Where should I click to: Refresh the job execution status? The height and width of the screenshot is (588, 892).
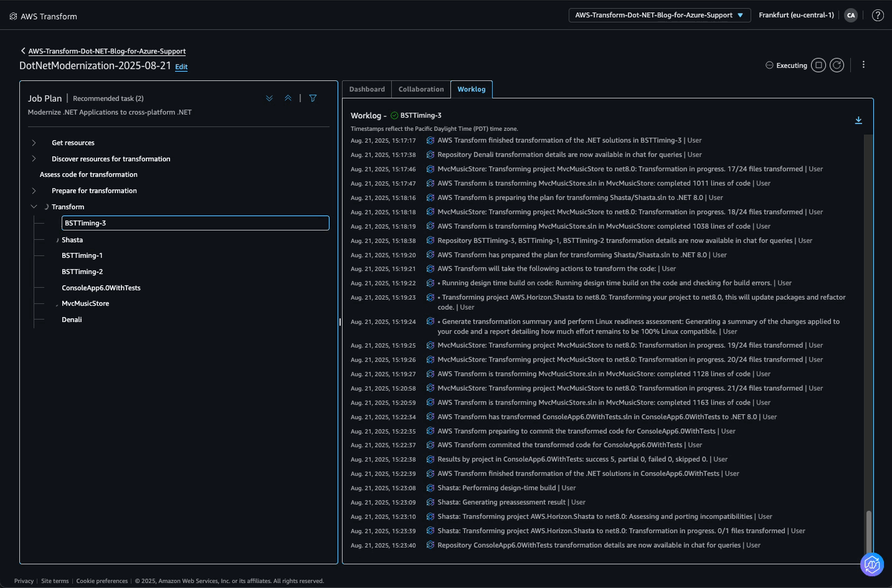[837, 65]
